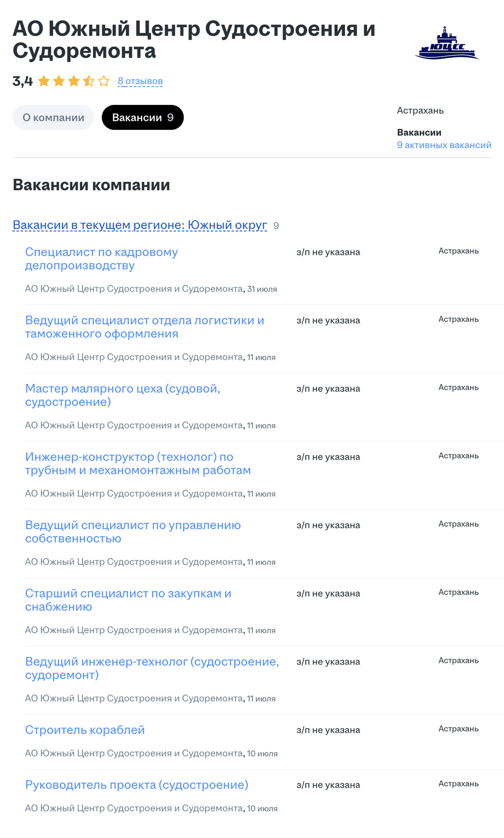Open the Вакансии 9 tab
The width and height of the screenshot is (504, 838).
click(x=142, y=117)
